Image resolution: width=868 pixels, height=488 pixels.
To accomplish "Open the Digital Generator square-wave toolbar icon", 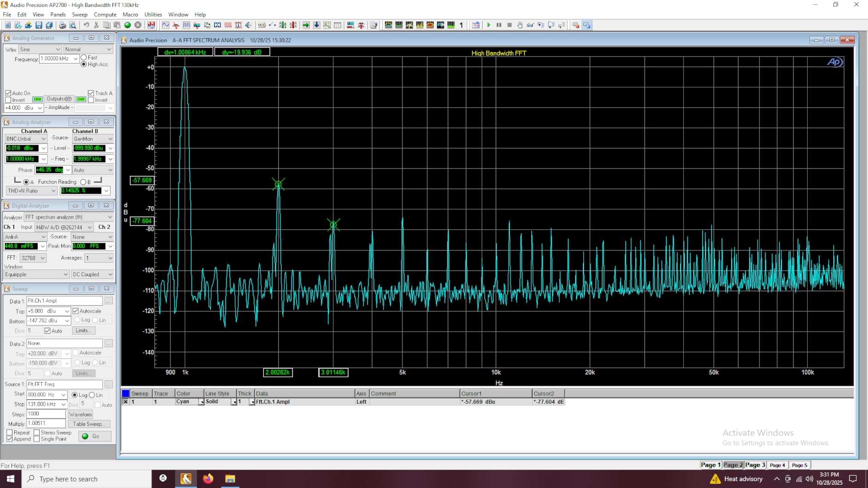I will (186, 25).
